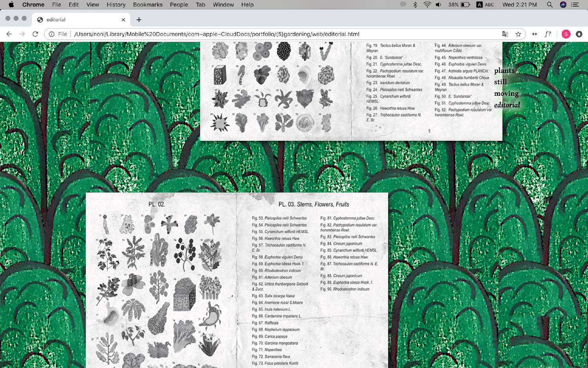Open a new tab with plus
This screenshot has width=588, height=368.
pos(139,20)
